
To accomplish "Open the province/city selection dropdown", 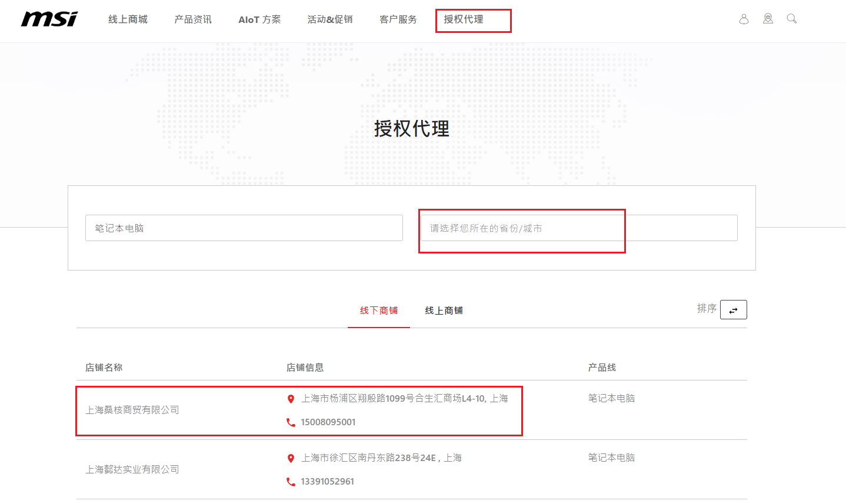I will [578, 228].
